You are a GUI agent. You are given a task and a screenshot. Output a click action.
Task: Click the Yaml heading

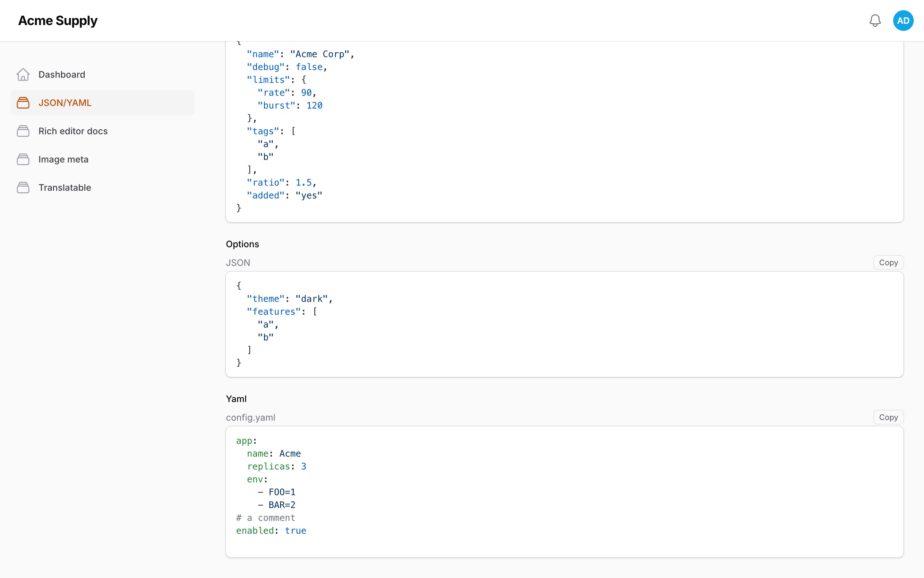click(x=236, y=399)
